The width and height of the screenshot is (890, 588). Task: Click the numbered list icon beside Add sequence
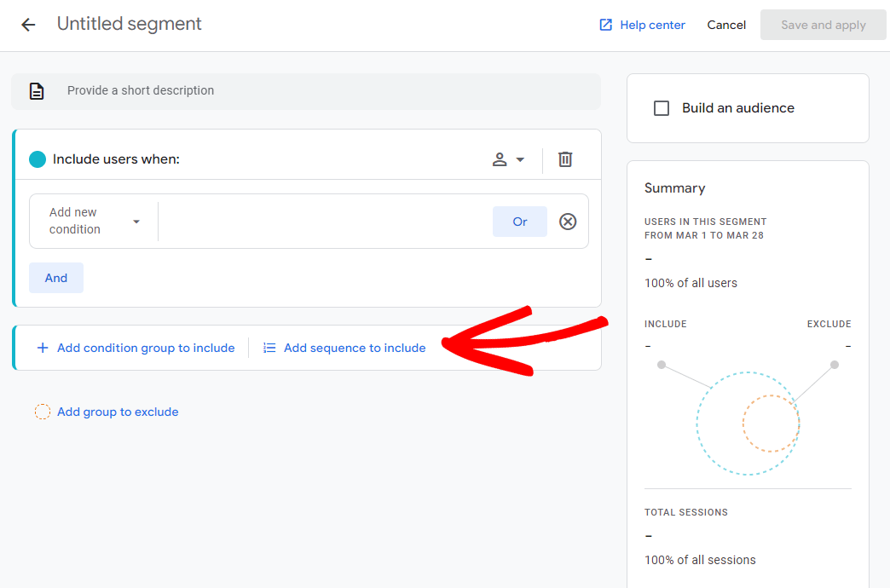(x=269, y=348)
